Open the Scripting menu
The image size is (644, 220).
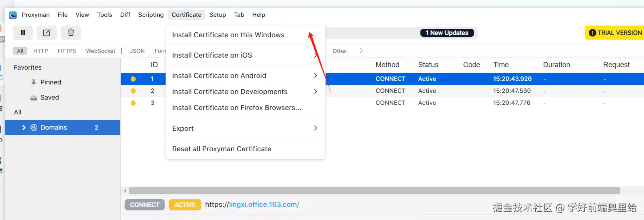(151, 15)
